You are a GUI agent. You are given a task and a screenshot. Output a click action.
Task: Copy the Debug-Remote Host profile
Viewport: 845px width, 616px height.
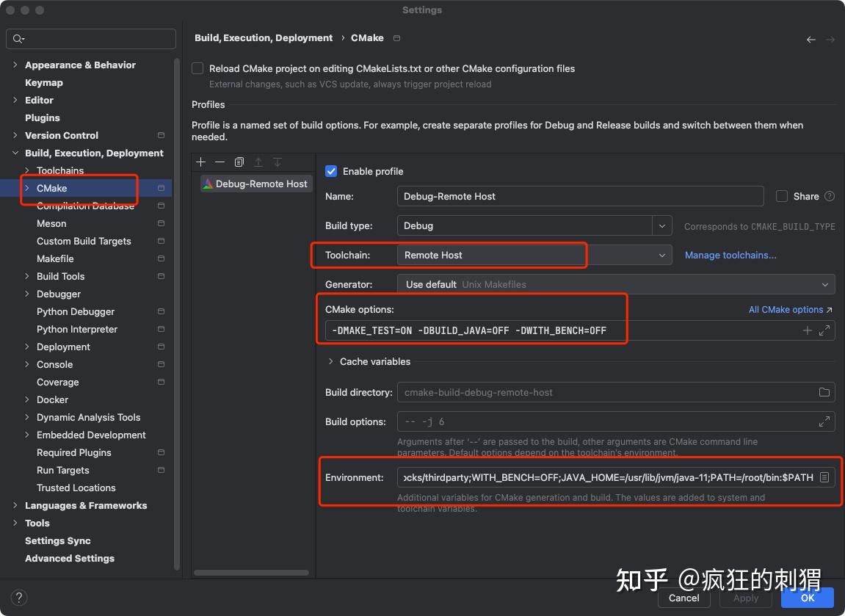[x=239, y=162]
